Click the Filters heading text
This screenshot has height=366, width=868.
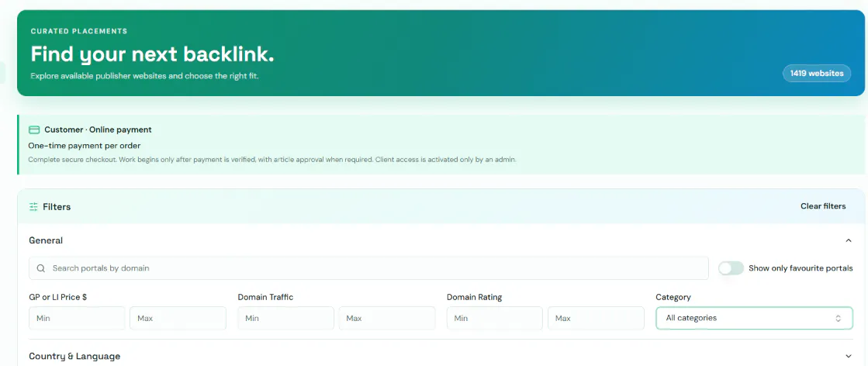tap(57, 206)
